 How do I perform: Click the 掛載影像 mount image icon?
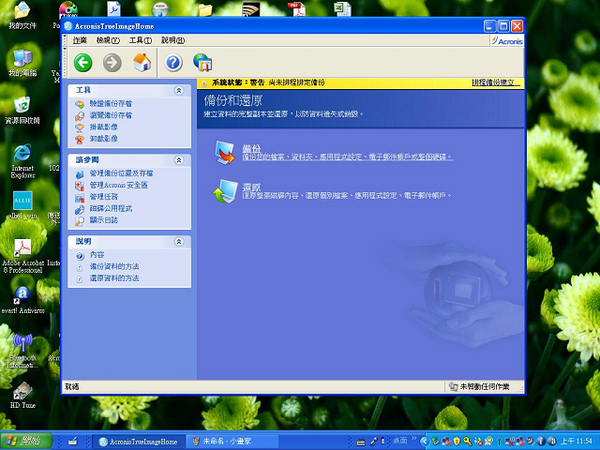coord(80,127)
